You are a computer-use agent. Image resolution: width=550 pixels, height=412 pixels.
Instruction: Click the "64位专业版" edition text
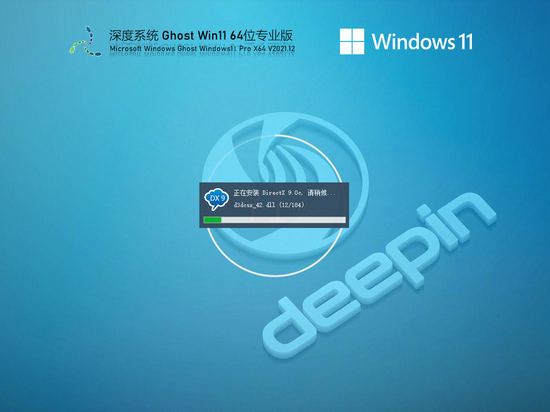[261, 35]
